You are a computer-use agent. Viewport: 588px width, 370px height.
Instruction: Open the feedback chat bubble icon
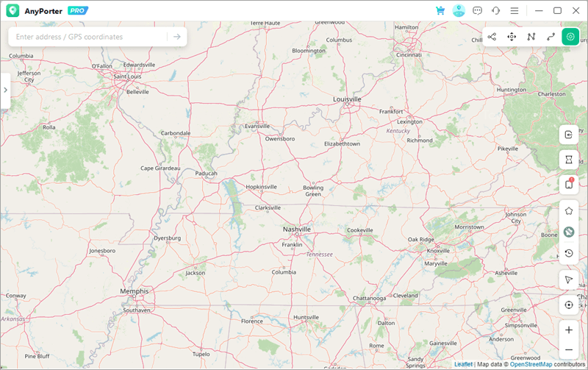pos(477,11)
